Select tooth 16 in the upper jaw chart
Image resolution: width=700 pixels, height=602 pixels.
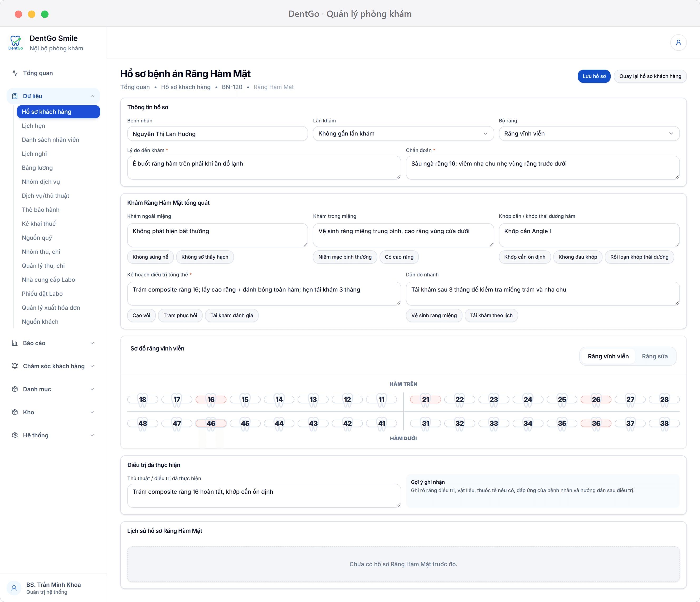pos(211,399)
